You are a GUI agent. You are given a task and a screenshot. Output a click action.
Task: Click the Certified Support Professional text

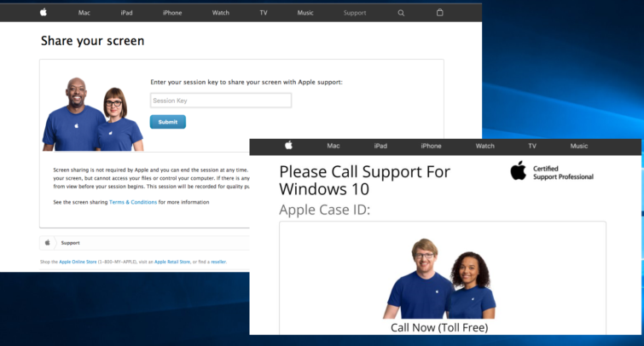(x=563, y=172)
